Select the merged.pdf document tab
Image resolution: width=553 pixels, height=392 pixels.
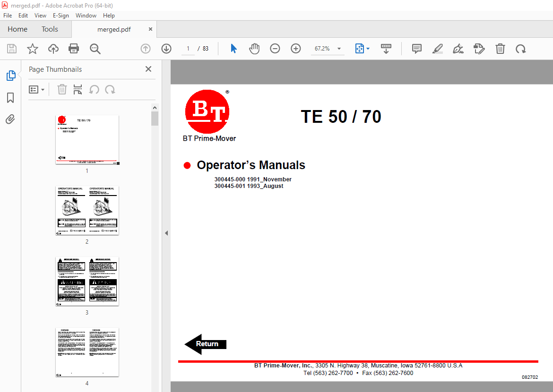(113, 30)
